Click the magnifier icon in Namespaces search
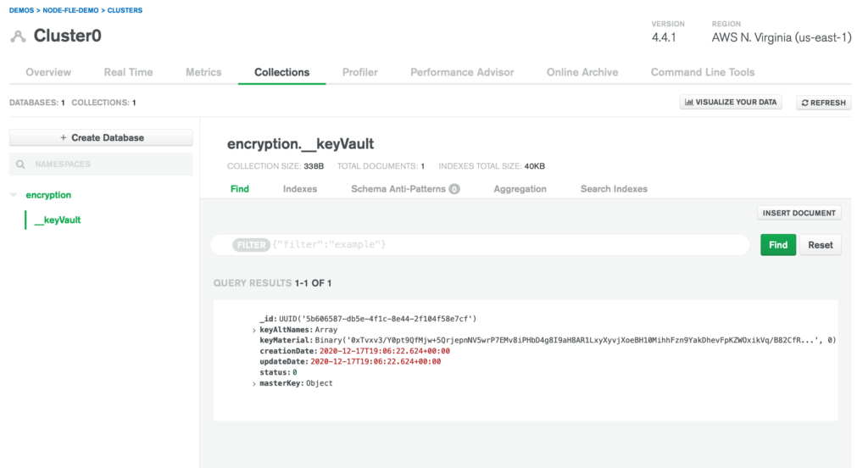The image size is (868, 468). tap(20, 164)
